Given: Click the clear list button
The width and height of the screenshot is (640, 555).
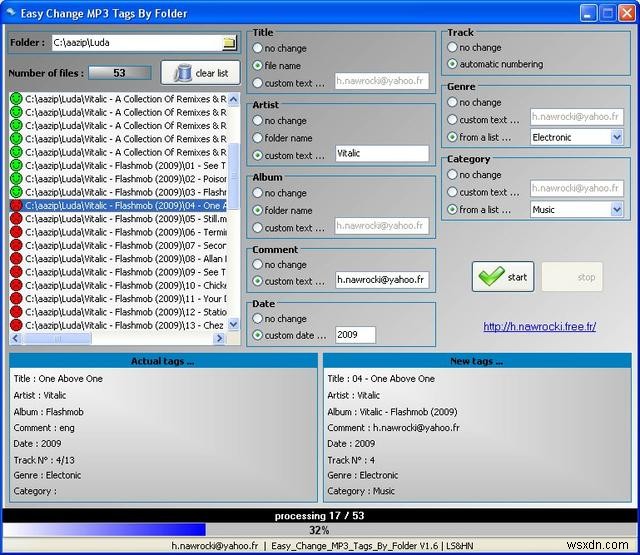Looking at the screenshot, I should click(x=200, y=73).
